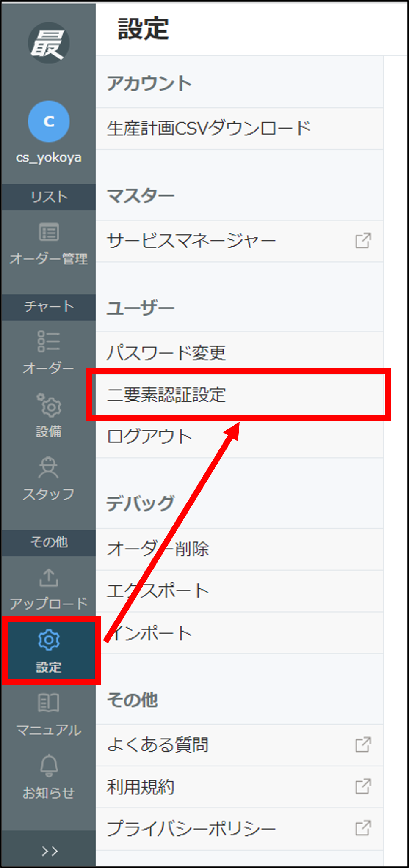Click the リスト sidebar section header
The width and height of the screenshot is (409, 868).
tap(49, 197)
